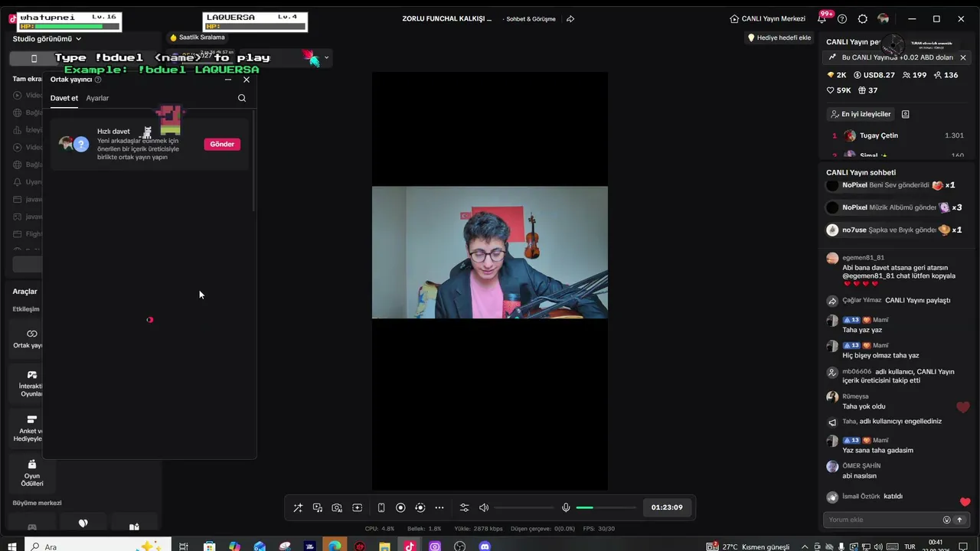
Task: Start recording with the record icon
Action: [400, 507]
